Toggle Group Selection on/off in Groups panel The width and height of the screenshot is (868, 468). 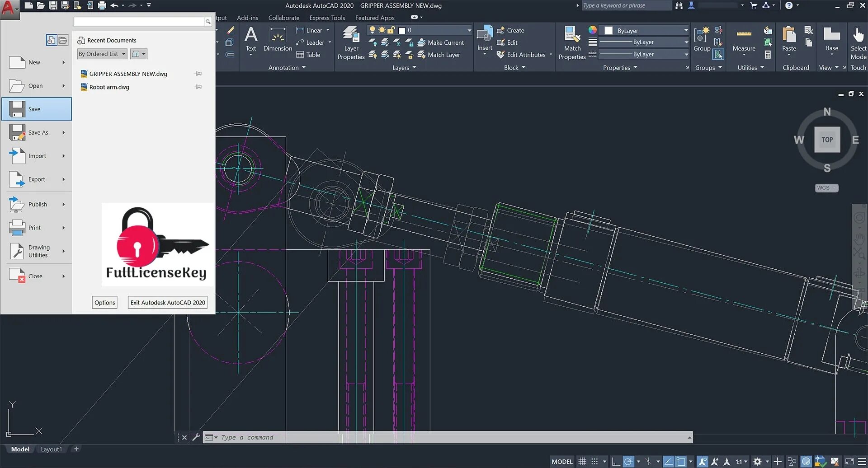(718, 55)
